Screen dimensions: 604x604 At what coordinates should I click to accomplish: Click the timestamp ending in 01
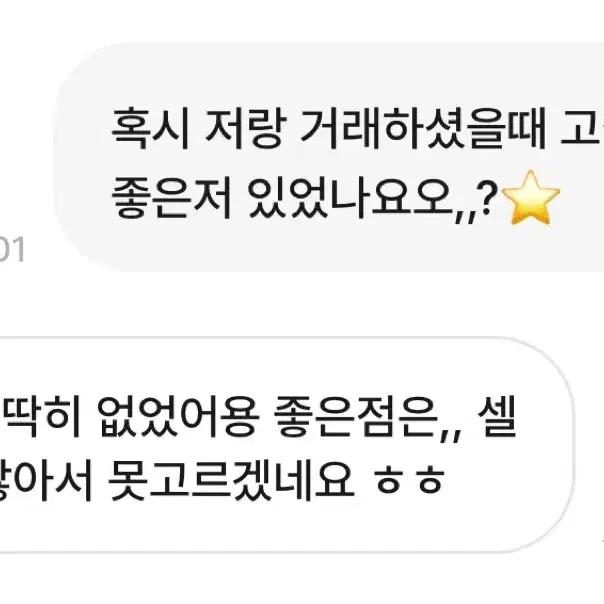coord(11,250)
